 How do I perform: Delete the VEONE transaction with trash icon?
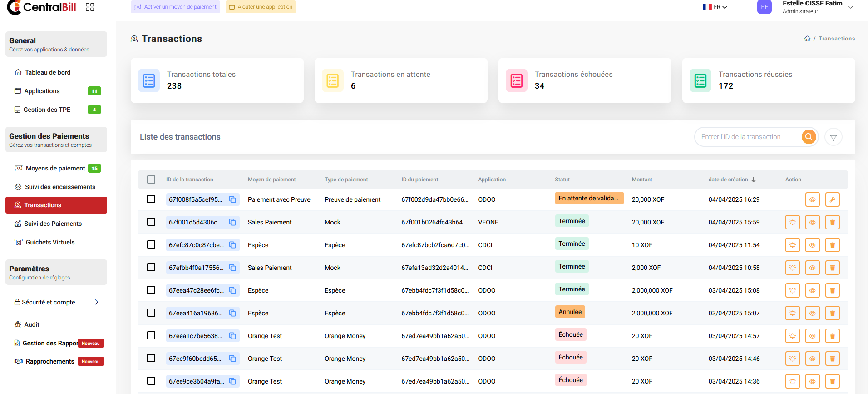(x=832, y=222)
